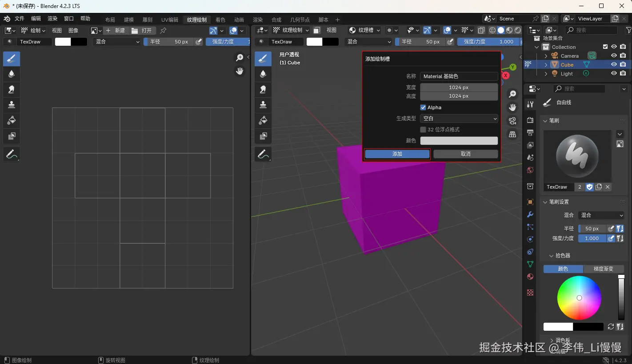Hide Camera with its eye icon
Viewport: 632px width, 364px height.
[614, 56]
